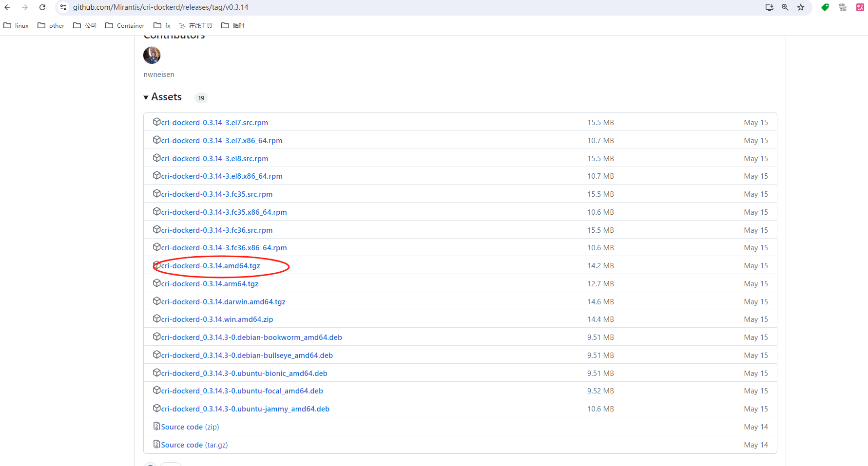The width and height of the screenshot is (868, 466).
Task: Download the ubuntu-jammy_amd64.deb package
Action: tap(245, 409)
